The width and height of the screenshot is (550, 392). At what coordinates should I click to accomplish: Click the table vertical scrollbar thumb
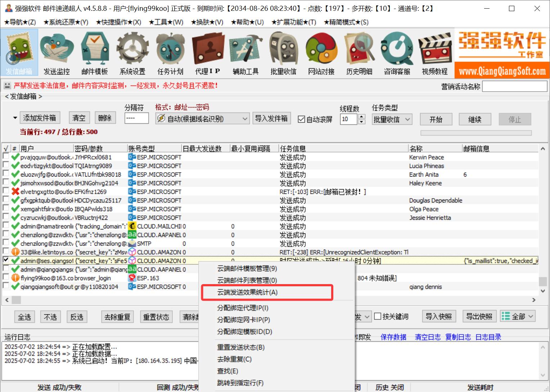pyautogui.click(x=543, y=281)
